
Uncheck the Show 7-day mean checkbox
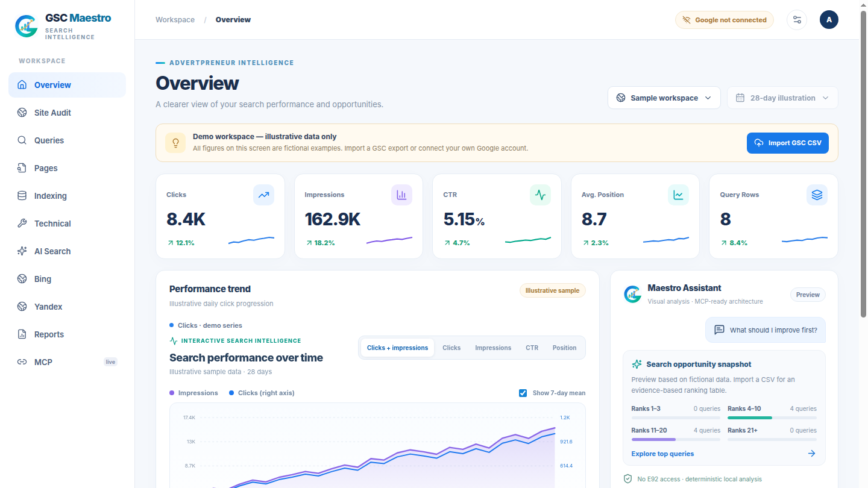tap(523, 393)
